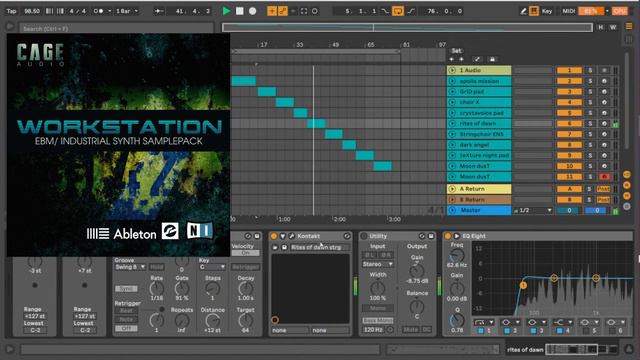Image resolution: width=640 pixels, height=360 pixels.
Task: Open EQ band 4 filter type dropdown
Action: tap(564, 322)
